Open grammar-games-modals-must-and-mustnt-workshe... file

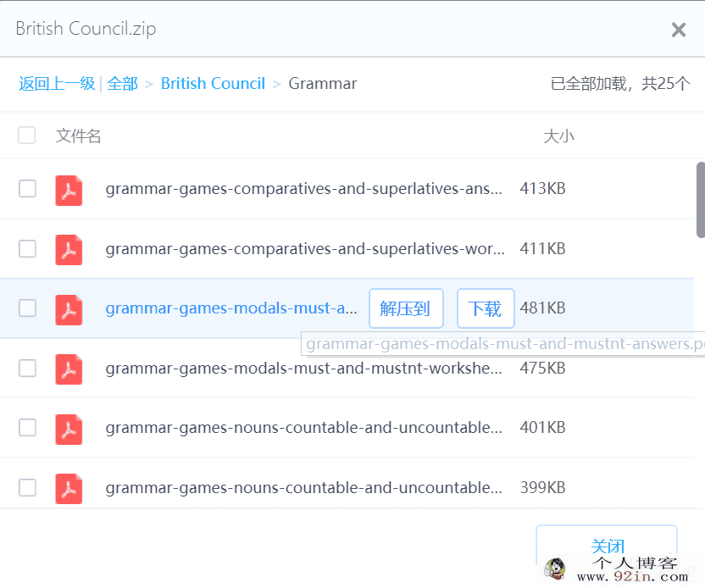click(x=304, y=369)
